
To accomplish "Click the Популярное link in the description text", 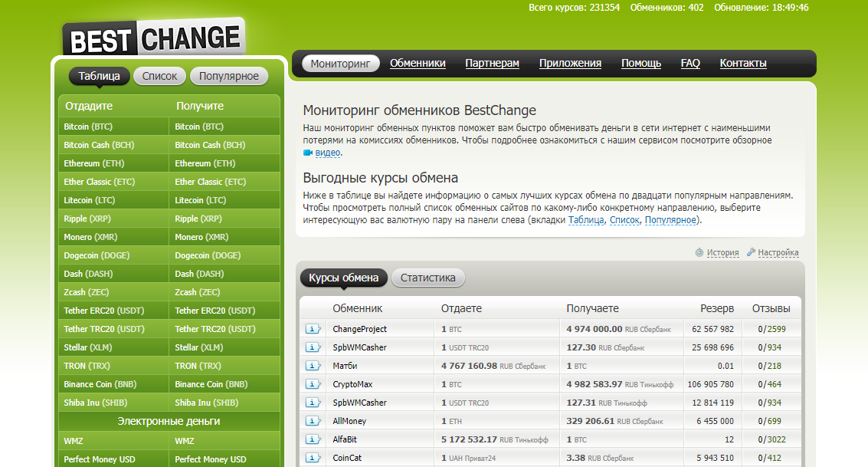I will tap(670, 220).
